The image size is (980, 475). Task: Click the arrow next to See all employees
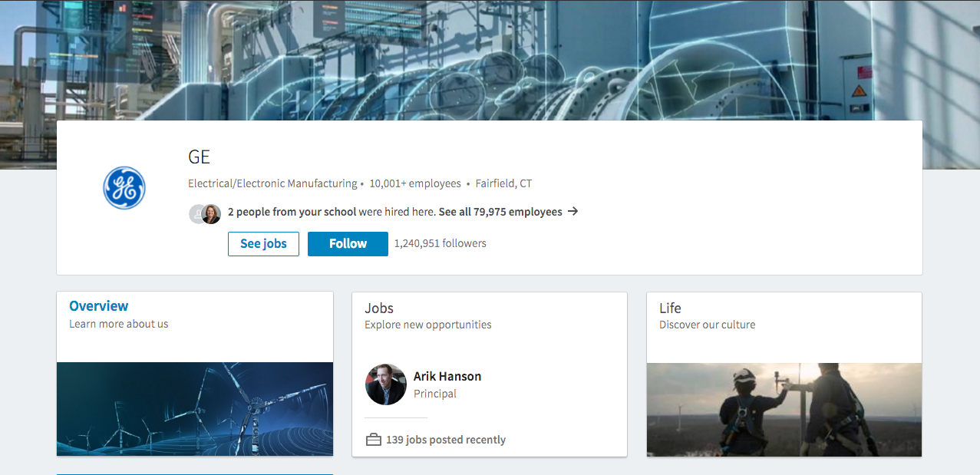point(572,212)
